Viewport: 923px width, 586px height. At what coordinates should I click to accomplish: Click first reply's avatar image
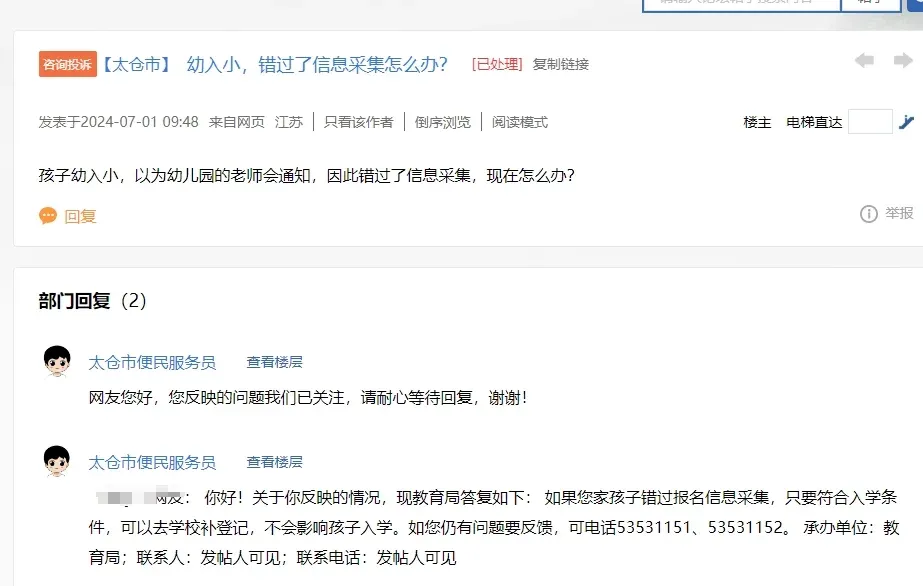(57, 361)
